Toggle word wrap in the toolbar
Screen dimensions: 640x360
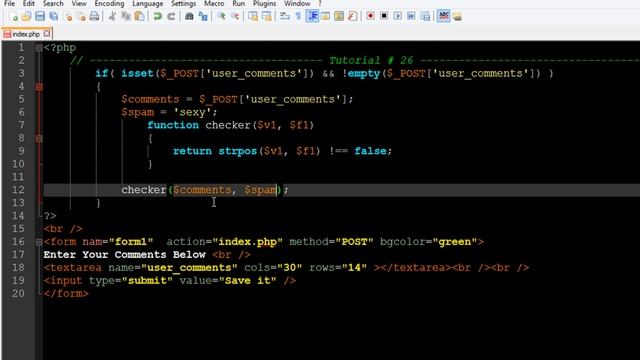point(285,16)
